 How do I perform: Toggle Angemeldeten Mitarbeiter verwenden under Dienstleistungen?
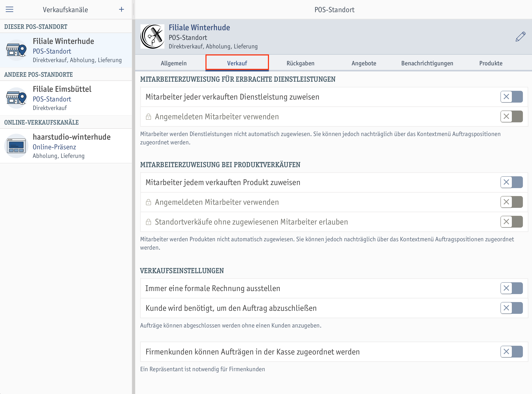[511, 117]
